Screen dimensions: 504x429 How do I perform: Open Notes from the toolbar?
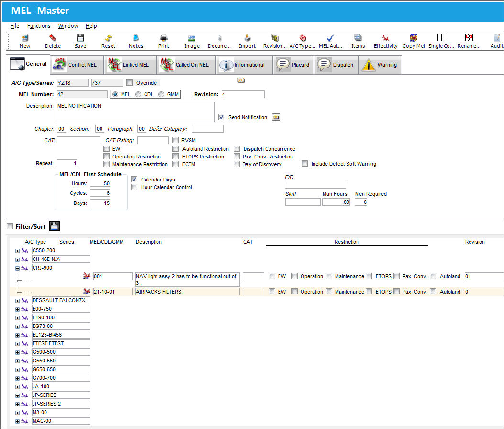136,41
